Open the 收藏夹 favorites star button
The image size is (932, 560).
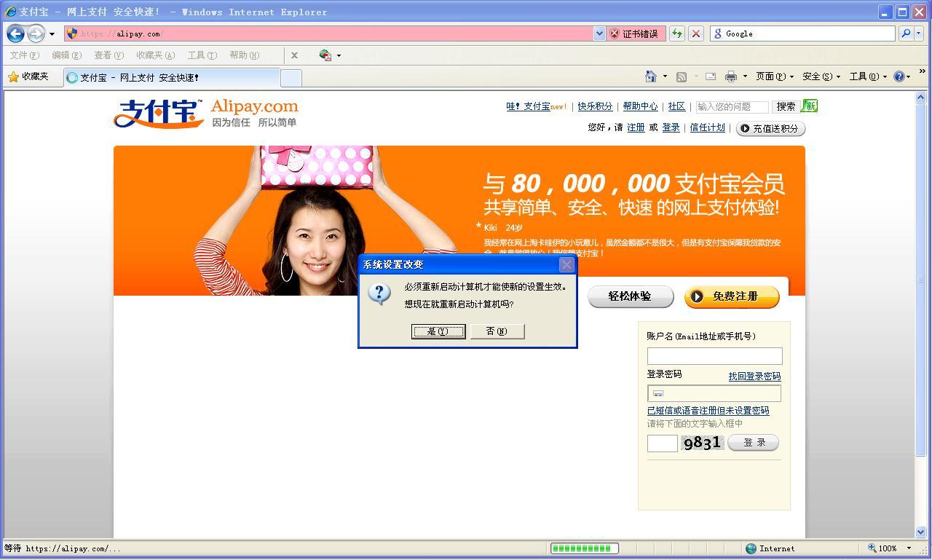click(28, 76)
